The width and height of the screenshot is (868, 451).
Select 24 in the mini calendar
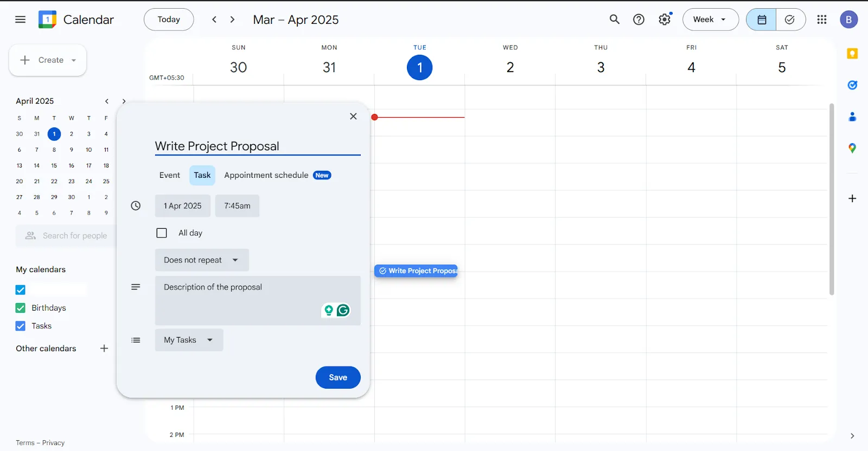click(89, 182)
